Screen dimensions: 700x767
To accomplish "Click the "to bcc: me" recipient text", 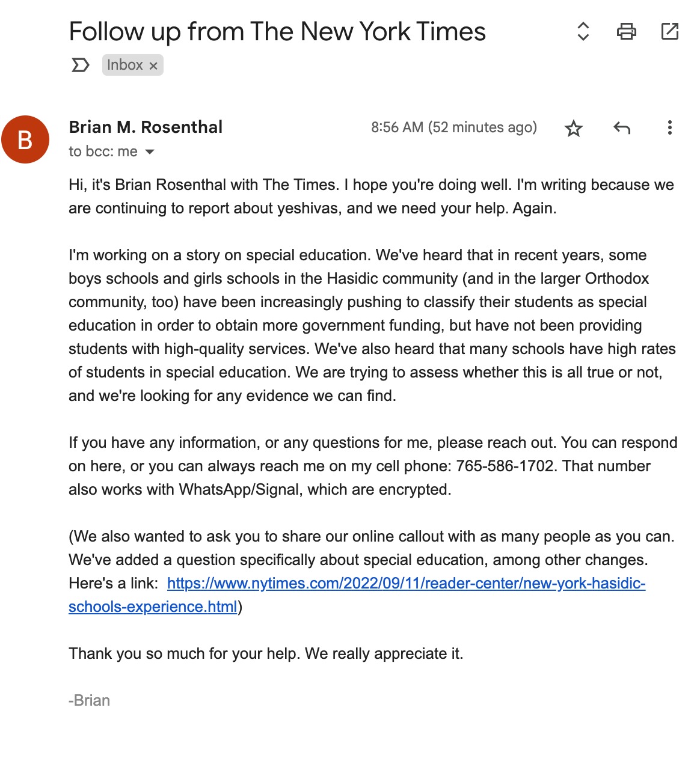I will point(103,151).
